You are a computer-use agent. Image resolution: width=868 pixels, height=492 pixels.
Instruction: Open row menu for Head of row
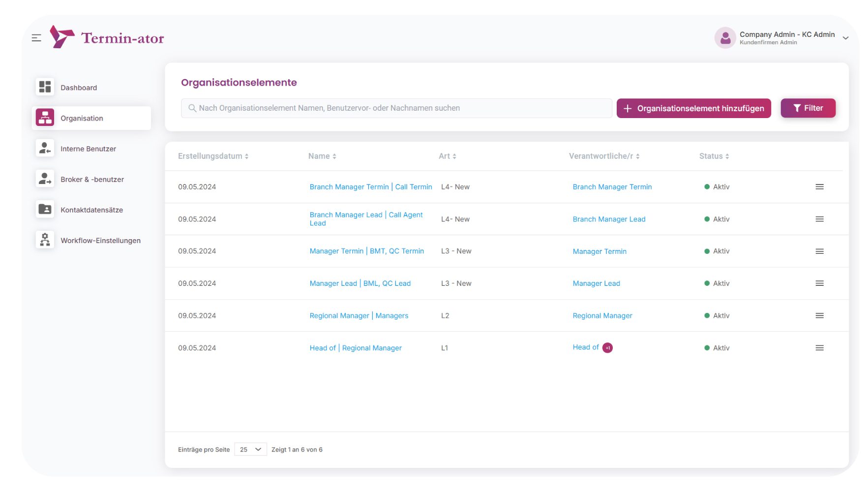coord(819,348)
